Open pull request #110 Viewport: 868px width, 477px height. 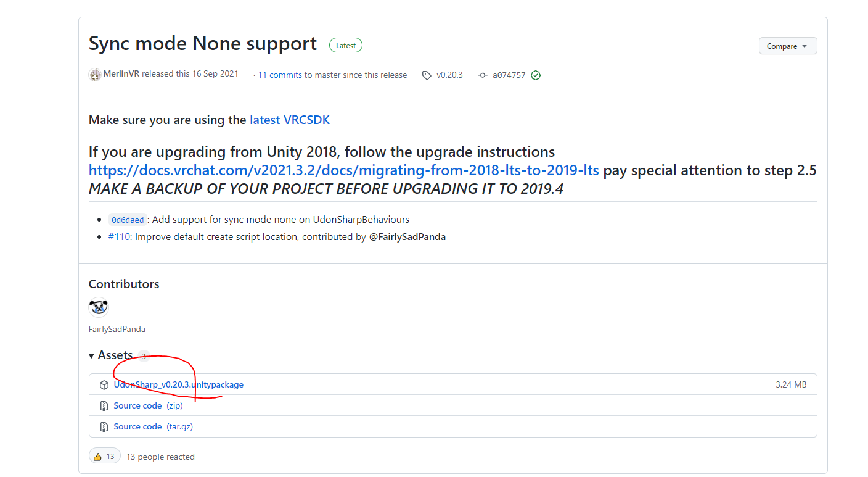click(119, 236)
